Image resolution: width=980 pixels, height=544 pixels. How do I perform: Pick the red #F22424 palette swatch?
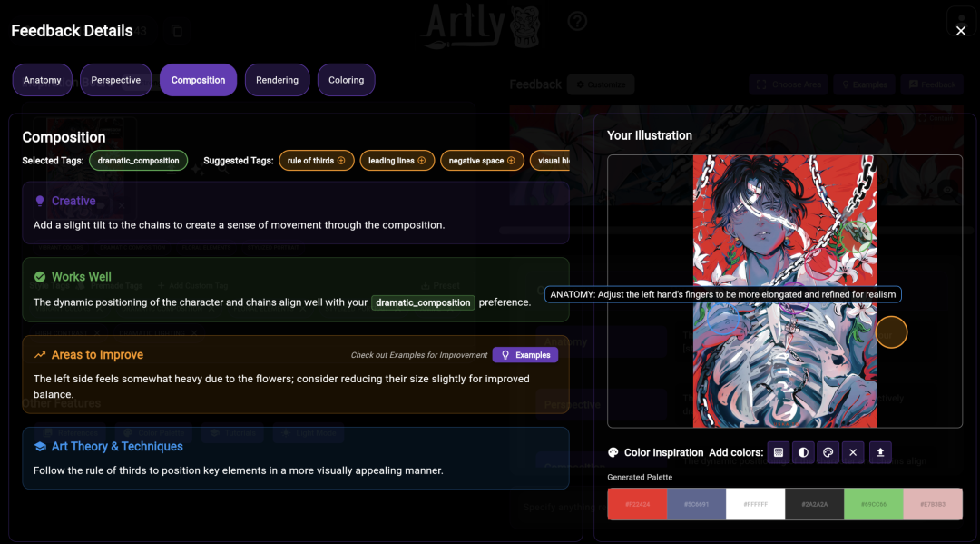click(637, 504)
